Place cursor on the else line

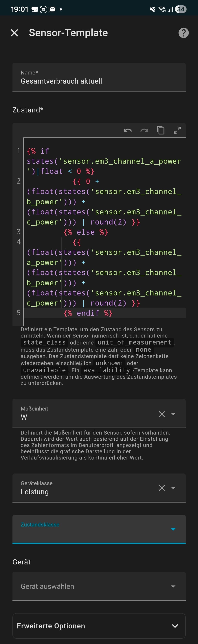pos(86,232)
